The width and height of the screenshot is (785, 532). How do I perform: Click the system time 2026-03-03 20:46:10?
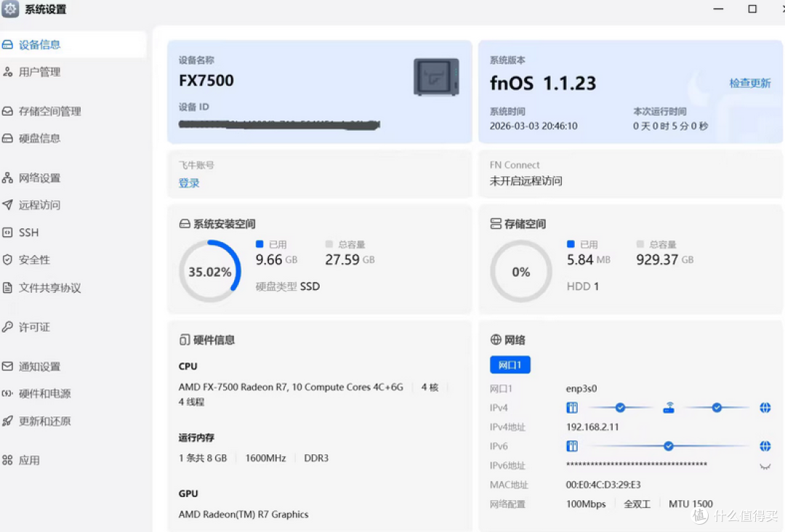[534, 126]
